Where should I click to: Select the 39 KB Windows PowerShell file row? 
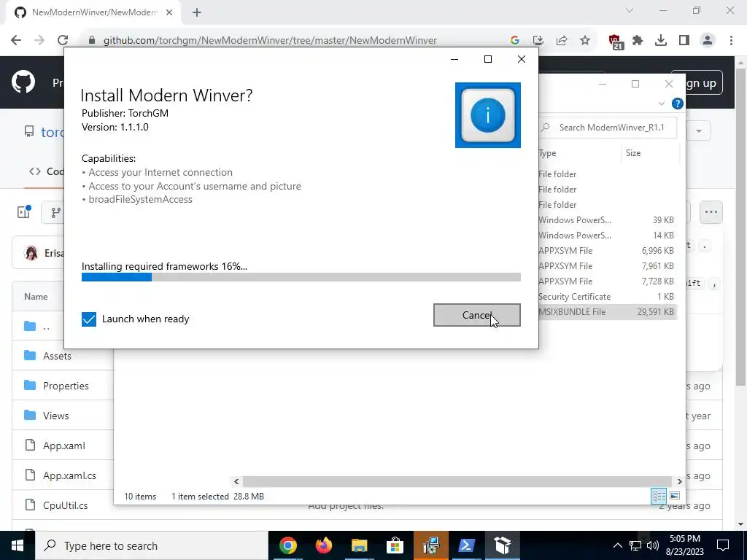pyautogui.click(x=608, y=220)
